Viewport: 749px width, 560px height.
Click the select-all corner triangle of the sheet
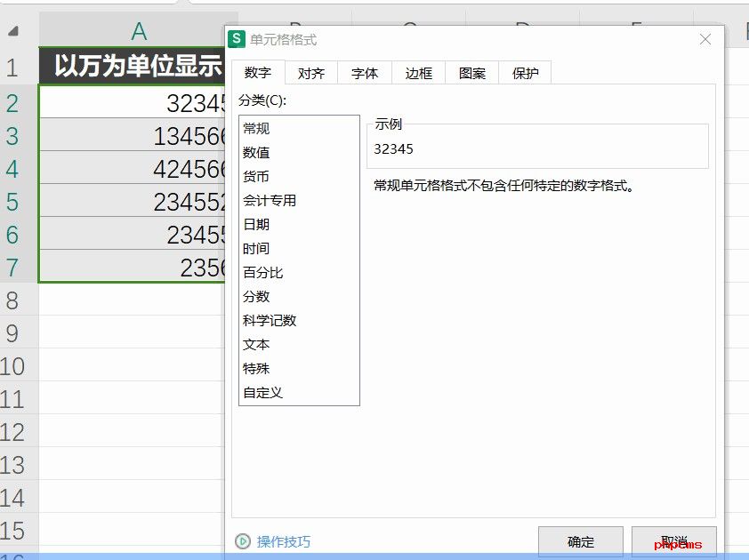tap(13, 31)
